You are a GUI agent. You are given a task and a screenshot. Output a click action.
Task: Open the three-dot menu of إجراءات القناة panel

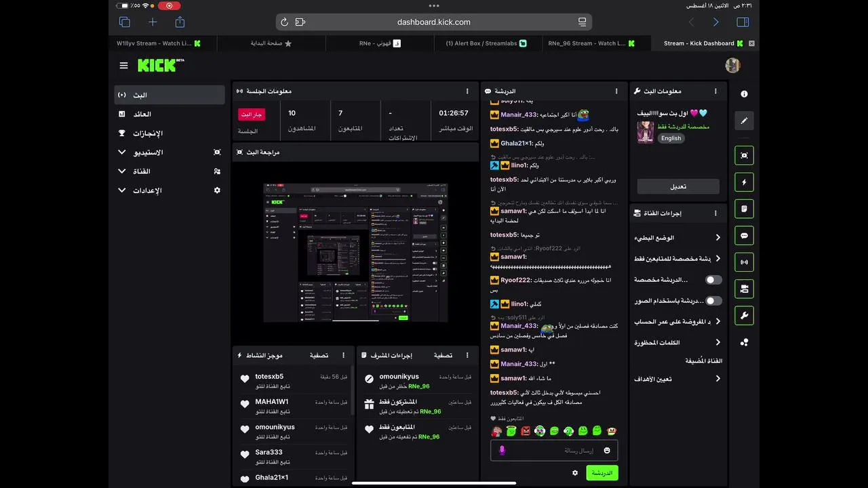tap(715, 213)
